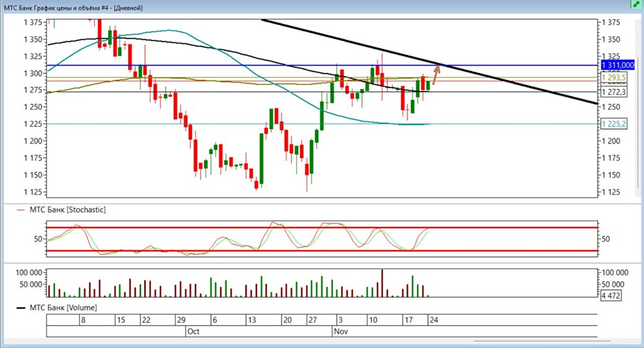The width and height of the screenshot is (644, 348).
Task: Click the green link icon in the window corner
Action: point(636,4)
